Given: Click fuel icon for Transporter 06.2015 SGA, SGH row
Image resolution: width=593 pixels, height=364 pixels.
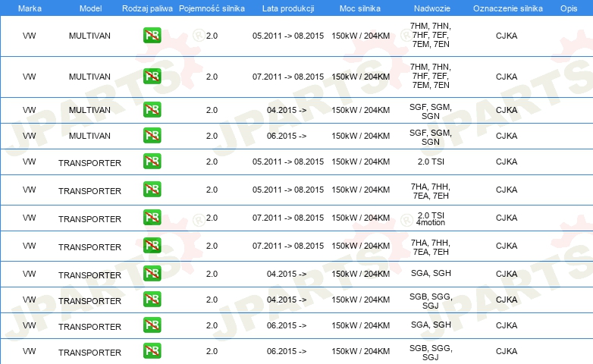Looking at the screenshot, I should [152, 325].
